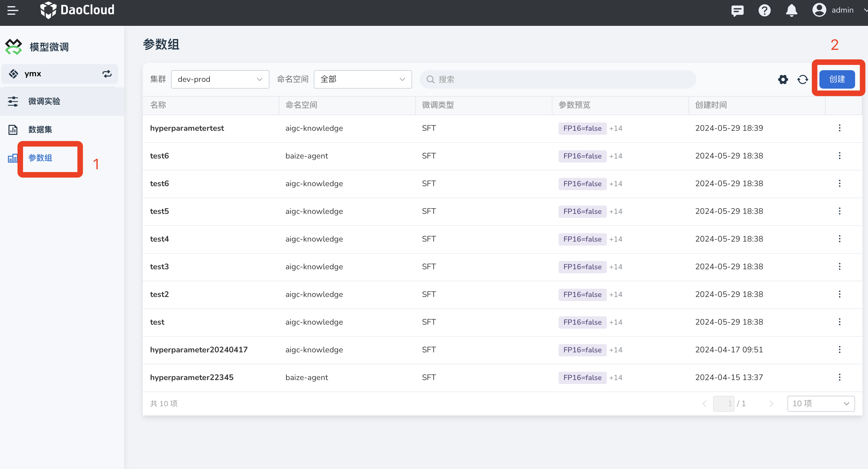Open hyperparameter20240417 parameter group
The width and height of the screenshot is (868, 469).
[199, 350]
